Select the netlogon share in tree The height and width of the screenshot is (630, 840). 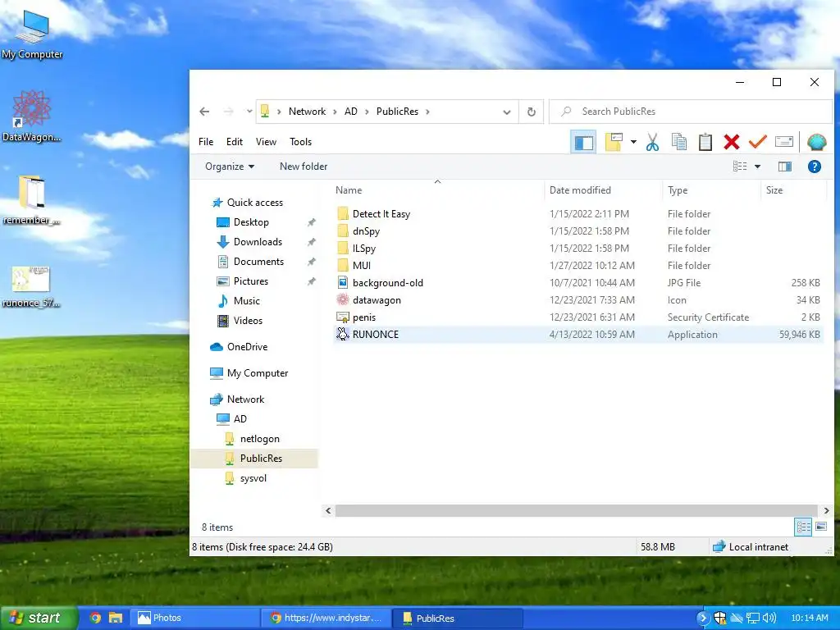tap(259, 439)
